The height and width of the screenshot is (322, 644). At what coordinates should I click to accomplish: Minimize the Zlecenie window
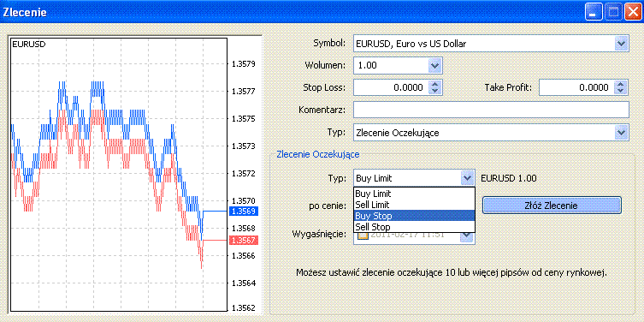coord(593,12)
